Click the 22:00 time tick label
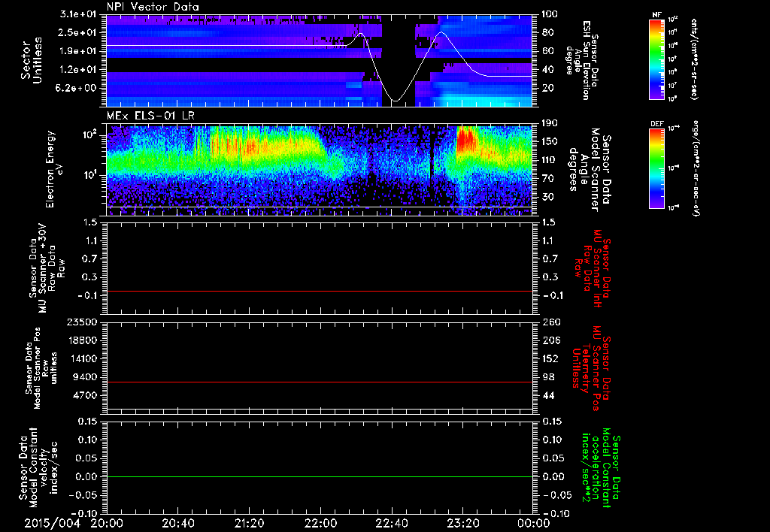The width and height of the screenshot is (770, 532). [x=321, y=521]
